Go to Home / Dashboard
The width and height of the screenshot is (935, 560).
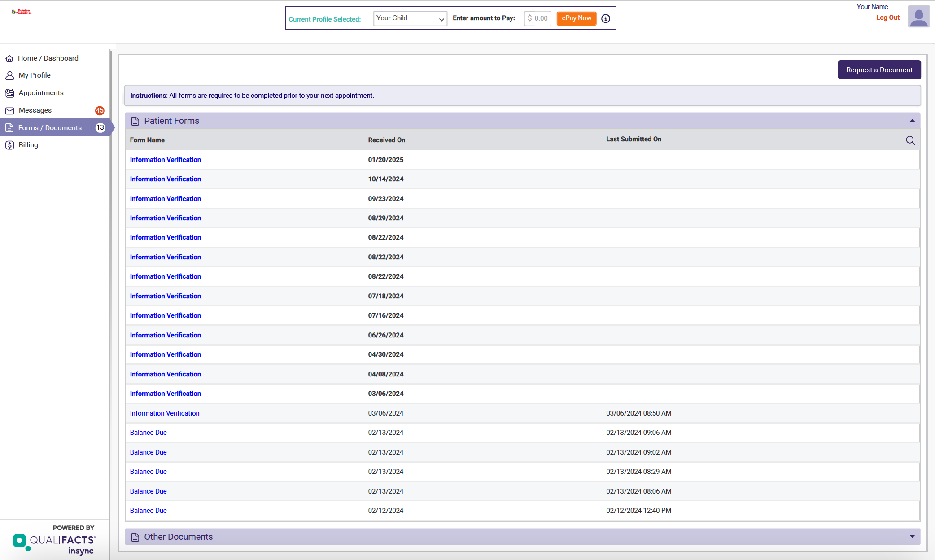click(48, 58)
